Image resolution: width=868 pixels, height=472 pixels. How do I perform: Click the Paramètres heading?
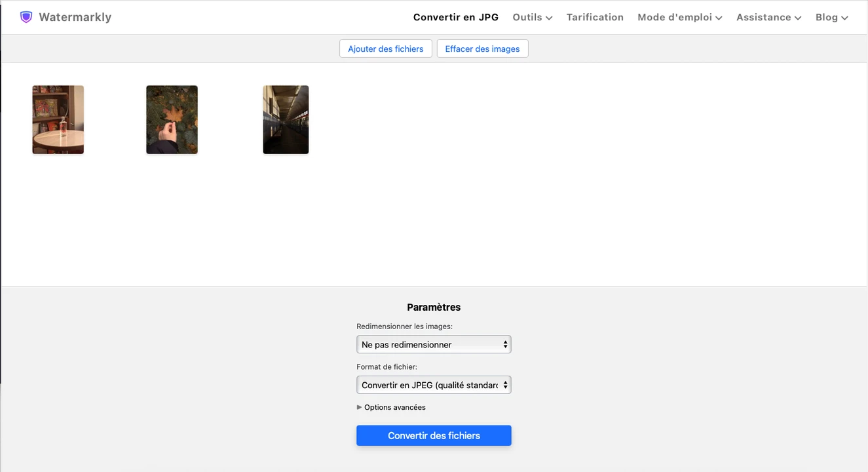tap(433, 307)
